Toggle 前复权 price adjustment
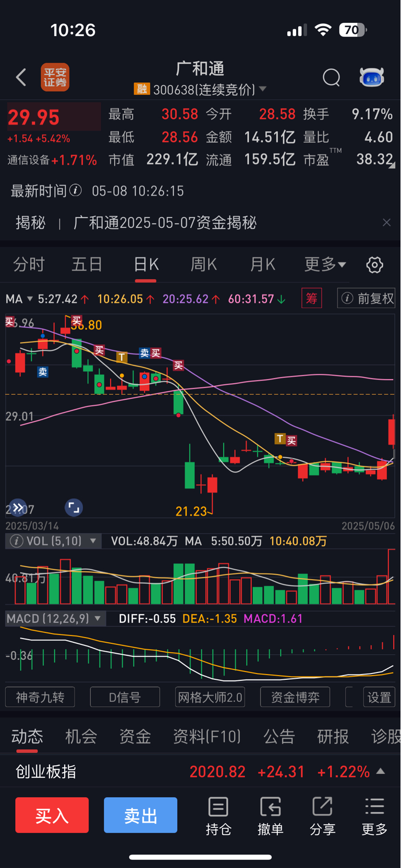Viewport: 401px width, 868px height. pyautogui.click(x=367, y=298)
